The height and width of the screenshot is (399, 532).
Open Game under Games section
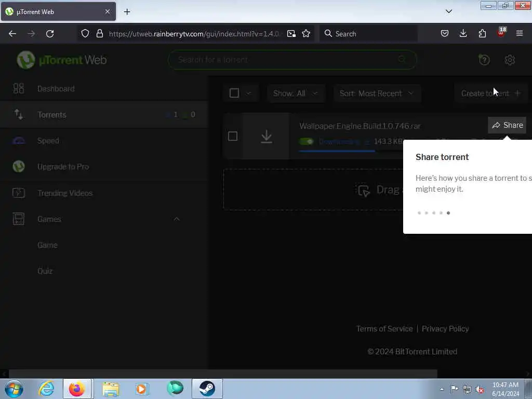tap(47, 245)
